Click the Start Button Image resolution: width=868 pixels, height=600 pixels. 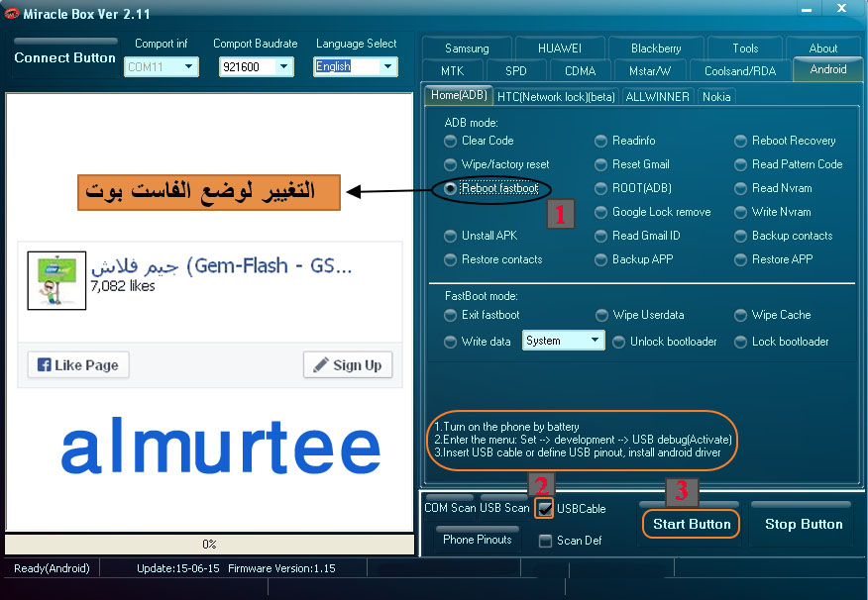(692, 524)
